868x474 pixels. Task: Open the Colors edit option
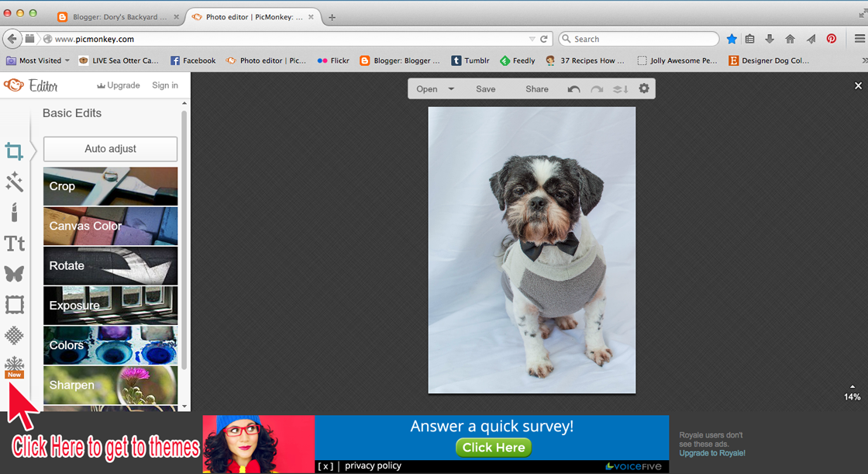click(x=110, y=344)
